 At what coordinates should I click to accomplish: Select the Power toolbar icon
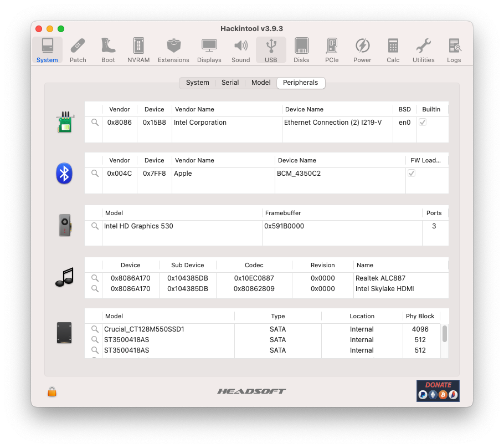(362, 49)
